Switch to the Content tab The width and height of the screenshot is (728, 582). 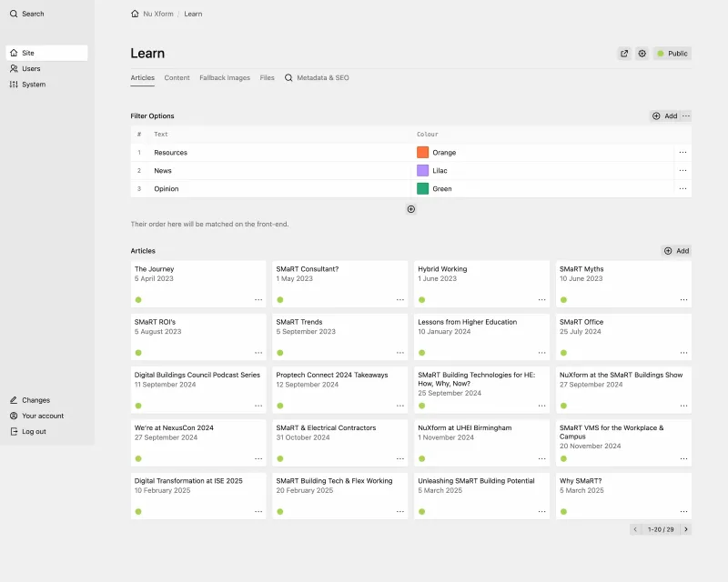tap(177, 78)
